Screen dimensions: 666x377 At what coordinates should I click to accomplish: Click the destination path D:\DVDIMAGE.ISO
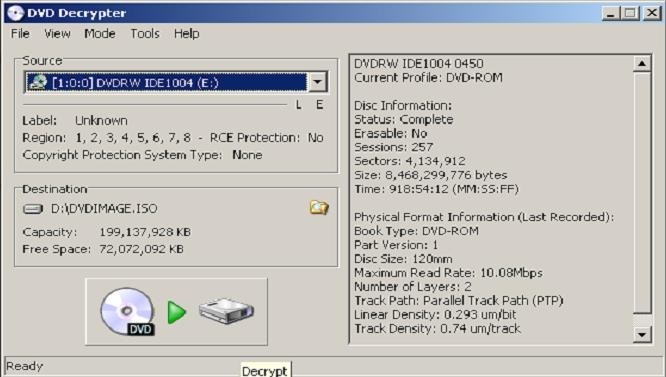tap(104, 208)
